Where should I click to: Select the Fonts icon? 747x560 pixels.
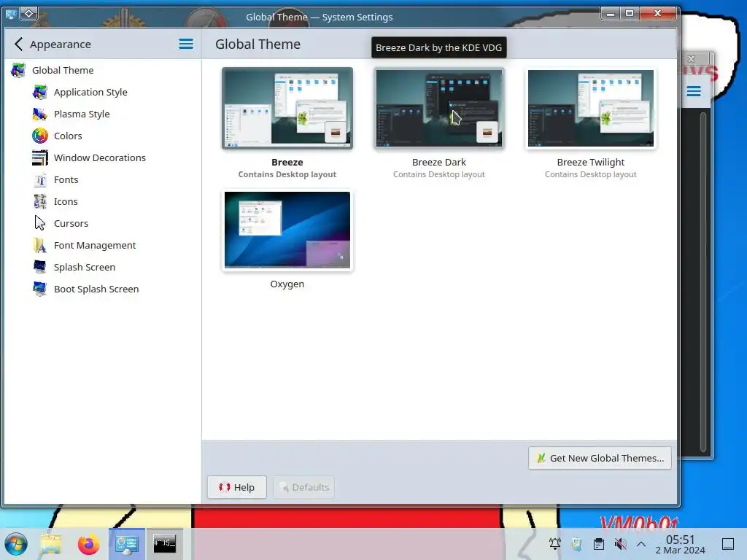coord(40,180)
